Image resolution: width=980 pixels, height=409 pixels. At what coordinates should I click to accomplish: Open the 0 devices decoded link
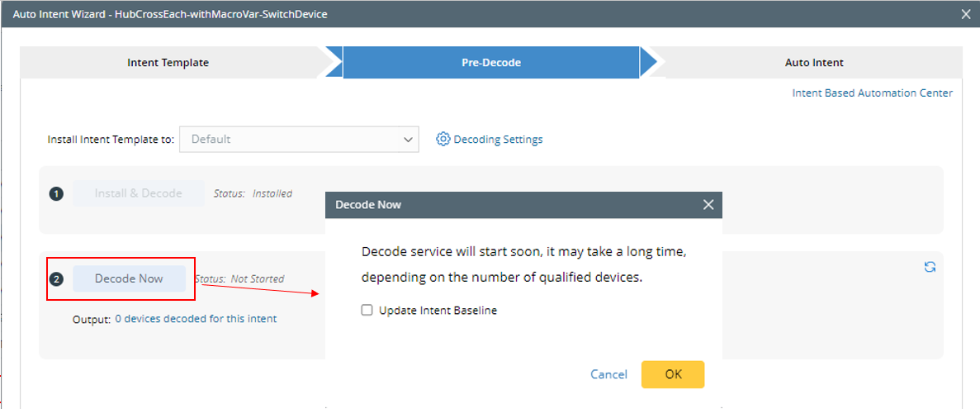(x=196, y=319)
